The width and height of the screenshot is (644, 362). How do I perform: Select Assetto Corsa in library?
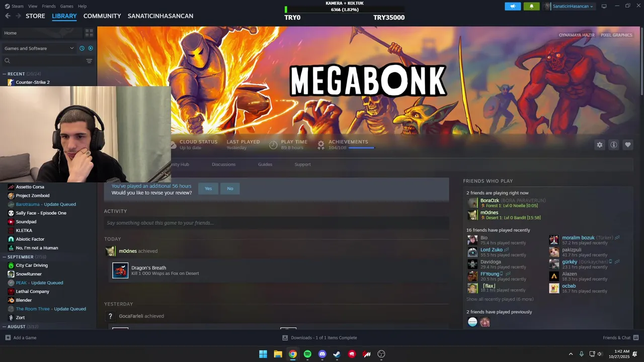click(30, 187)
